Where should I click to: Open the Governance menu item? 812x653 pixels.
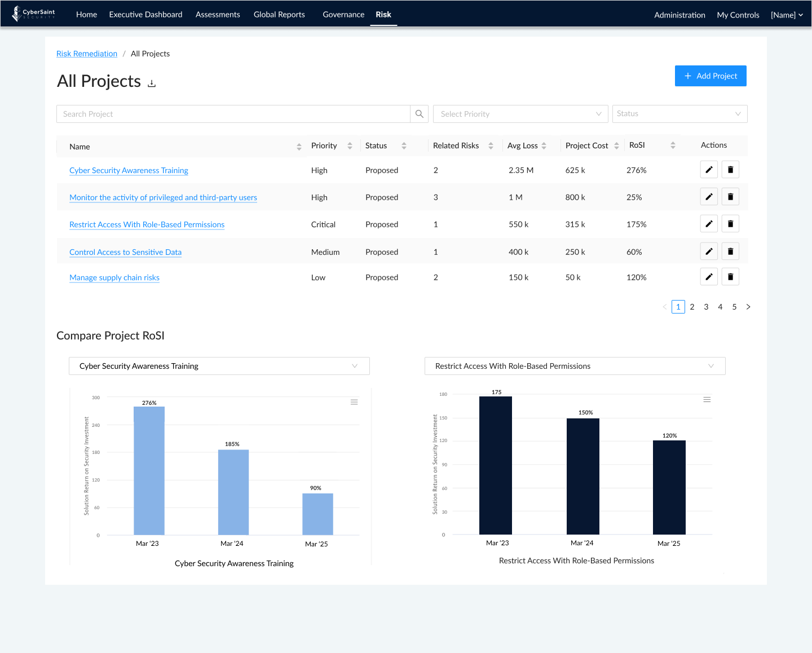[x=343, y=15]
